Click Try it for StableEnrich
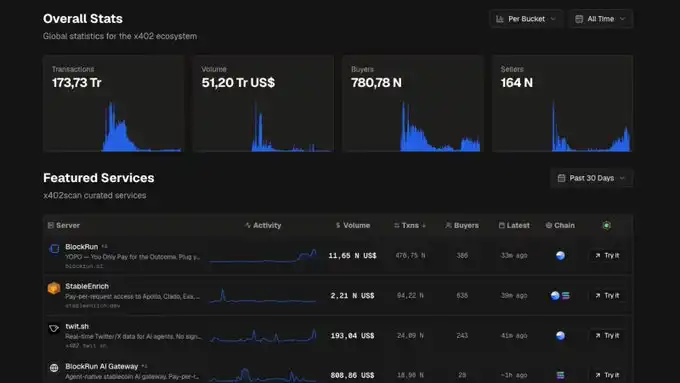The image size is (680, 383). point(607,295)
